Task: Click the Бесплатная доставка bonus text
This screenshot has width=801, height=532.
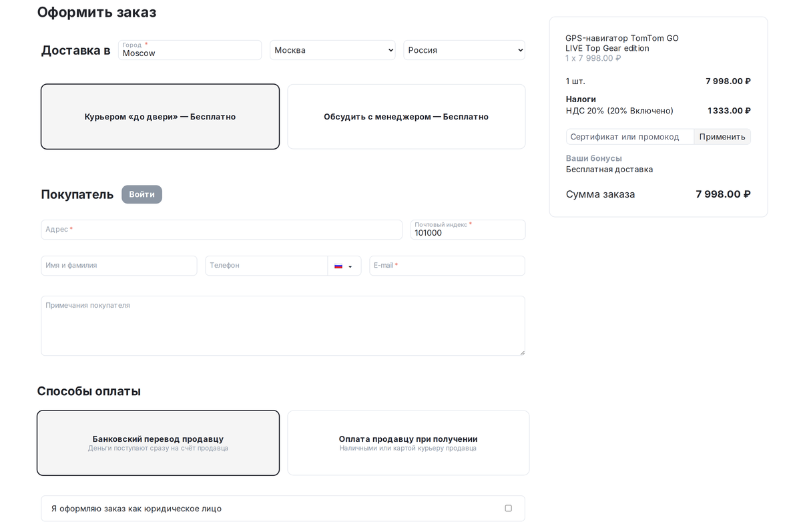Action: point(609,170)
